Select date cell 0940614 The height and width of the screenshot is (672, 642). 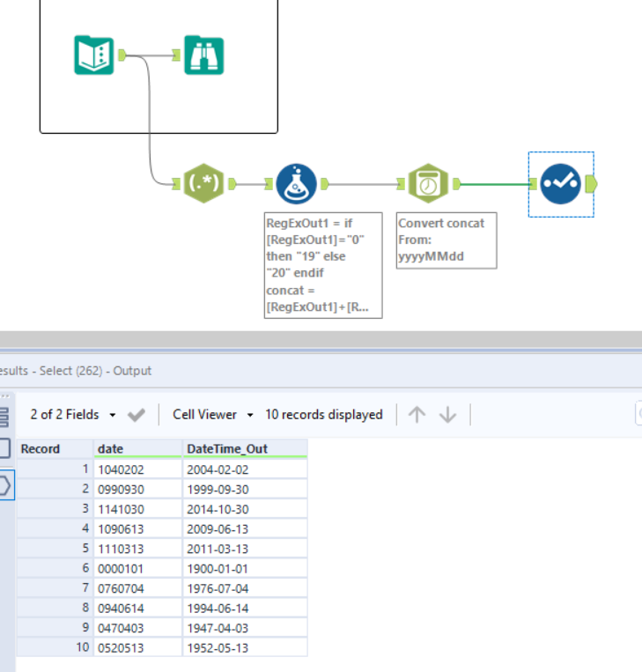click(138, 608)
